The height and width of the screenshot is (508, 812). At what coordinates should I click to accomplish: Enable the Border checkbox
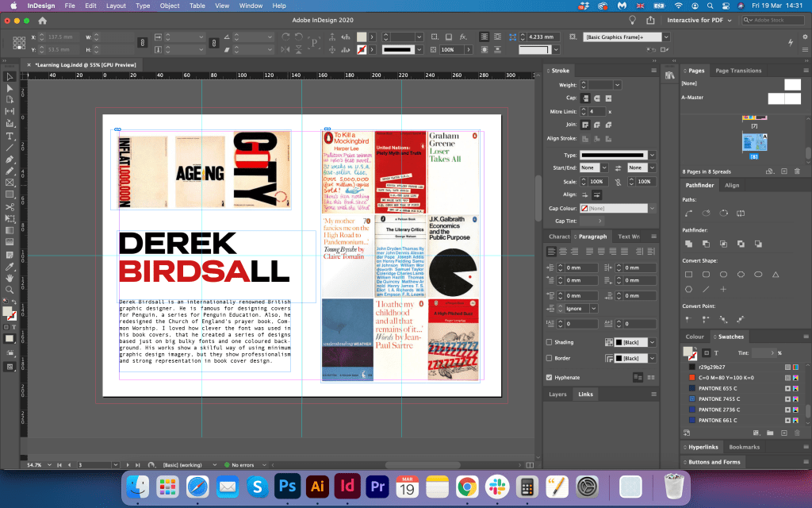pyautogui.click(x=550, y=358)
